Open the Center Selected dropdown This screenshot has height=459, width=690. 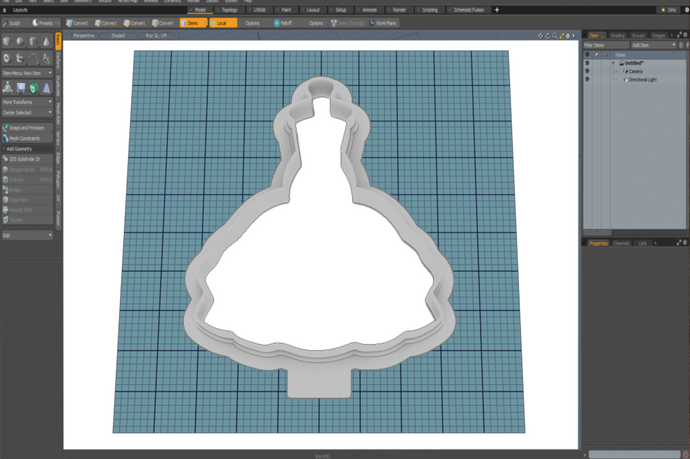click(27, 113)
